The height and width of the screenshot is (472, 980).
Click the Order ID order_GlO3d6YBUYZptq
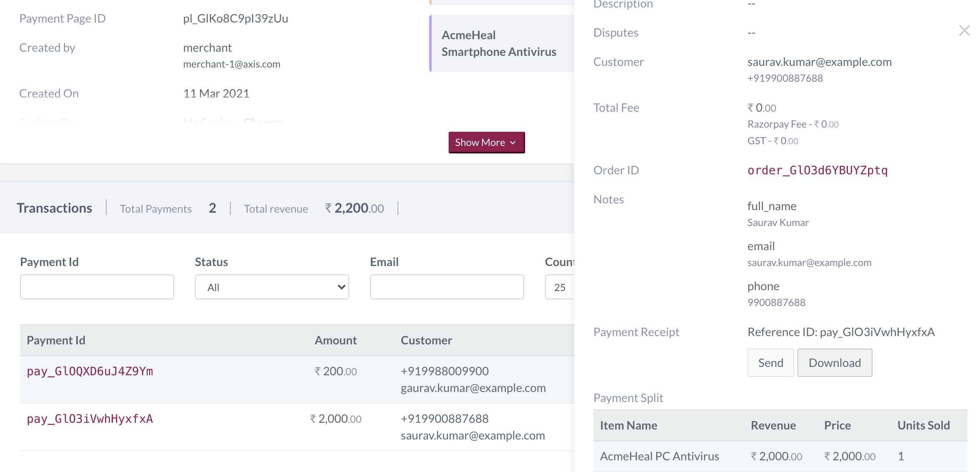(817, 170)
